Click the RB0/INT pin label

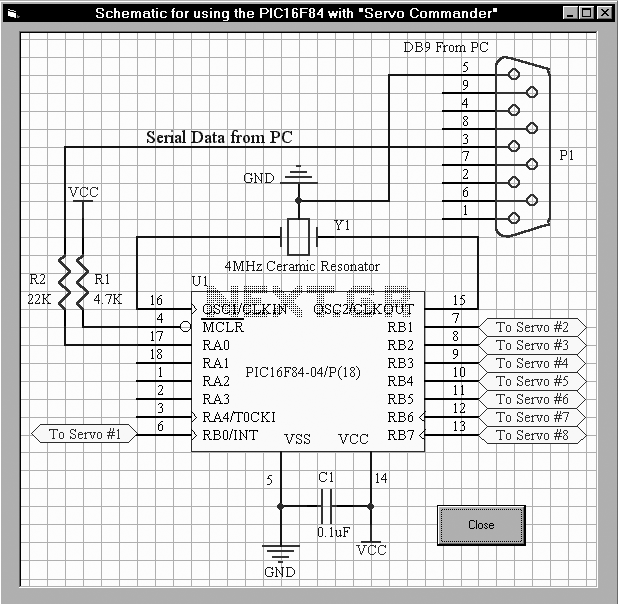tap(230, 435)
